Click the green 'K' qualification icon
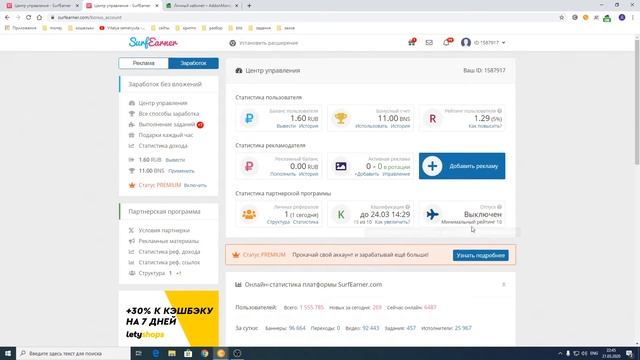Image resolution: width=640 pixels, height=360 pixels. pos(341,214)
